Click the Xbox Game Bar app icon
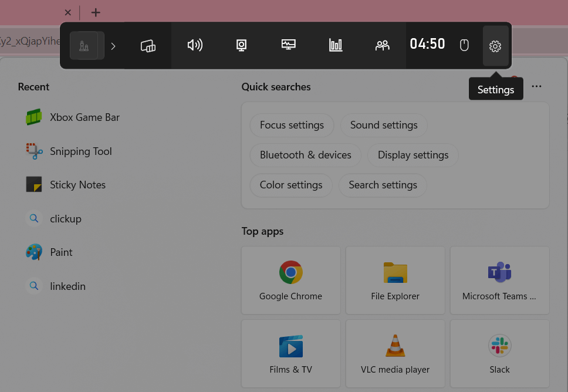The width and height of the screenshot is (568, 392). tap(33, 117)
